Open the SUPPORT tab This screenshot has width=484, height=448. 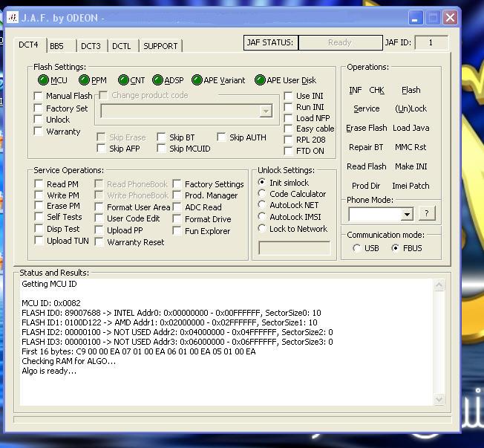pyautogui.click(x=161, y=46)
